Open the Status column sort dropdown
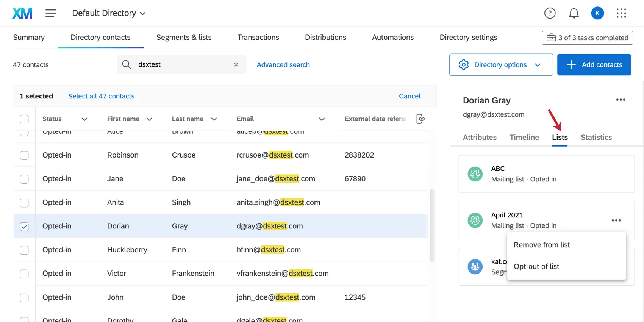Image resolution: width=644 pixels, height=322 pixels. click(84, 119)
